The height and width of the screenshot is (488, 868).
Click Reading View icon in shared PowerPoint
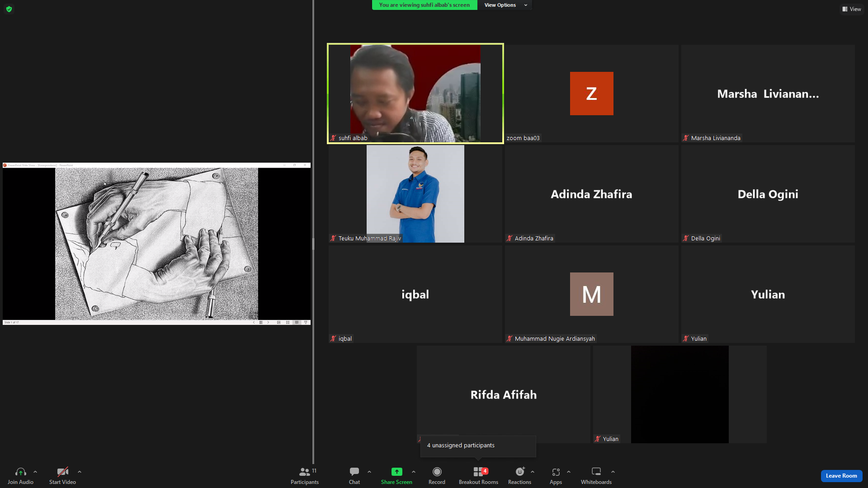[297, 323]
